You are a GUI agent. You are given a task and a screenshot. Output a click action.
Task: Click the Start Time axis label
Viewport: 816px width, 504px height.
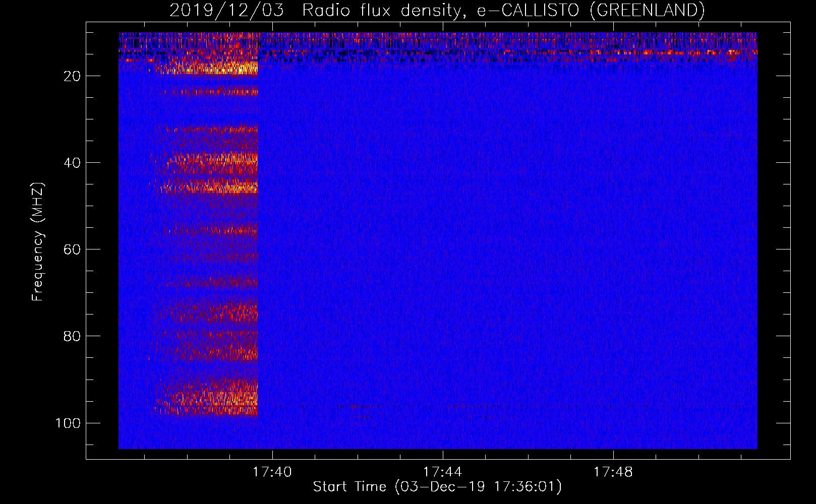coord(437,487)
